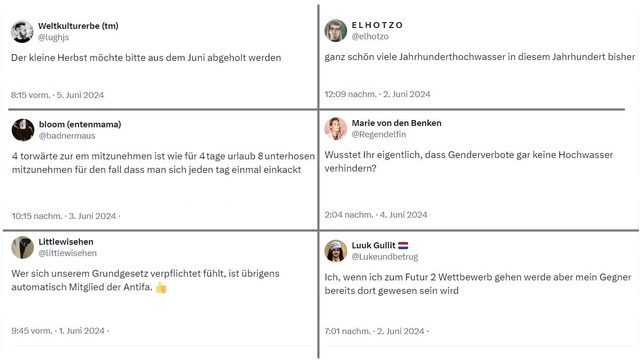Image resolution: width=640 pixels, height=363 pixels.
Task: Open the @Regendelfin handle link
Action: coord(379,134)
